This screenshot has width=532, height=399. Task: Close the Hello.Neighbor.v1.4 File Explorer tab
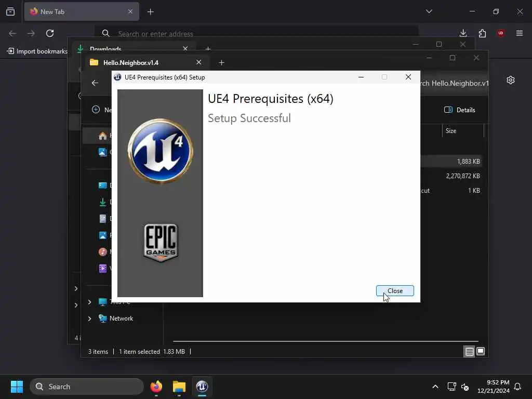(198, 62)
